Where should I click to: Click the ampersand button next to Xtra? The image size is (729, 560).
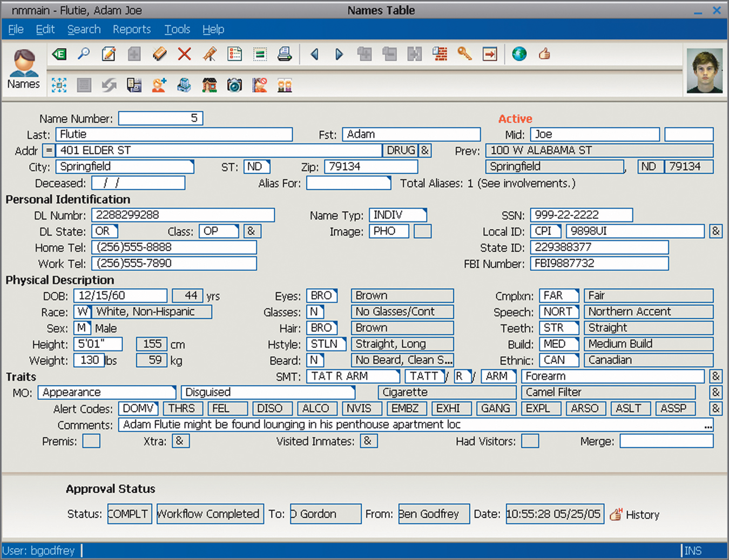180,441
